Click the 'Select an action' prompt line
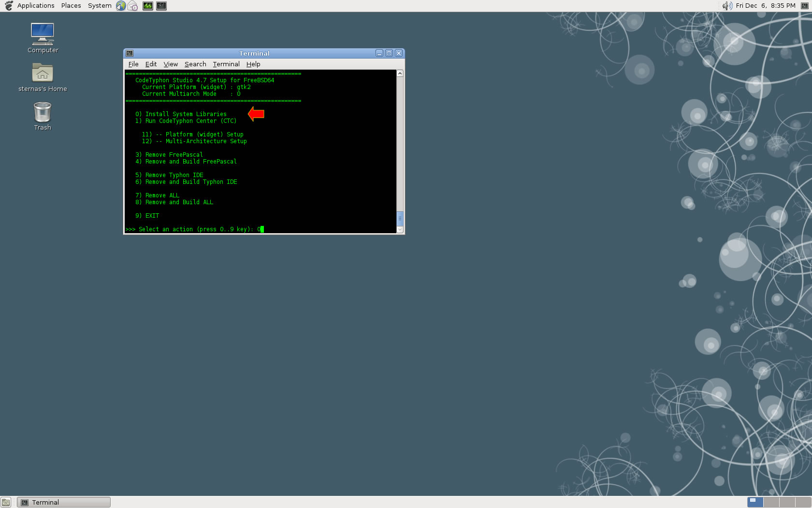This screenshot has width=812, height=508. pyautogui.click(x=194, y=229)
